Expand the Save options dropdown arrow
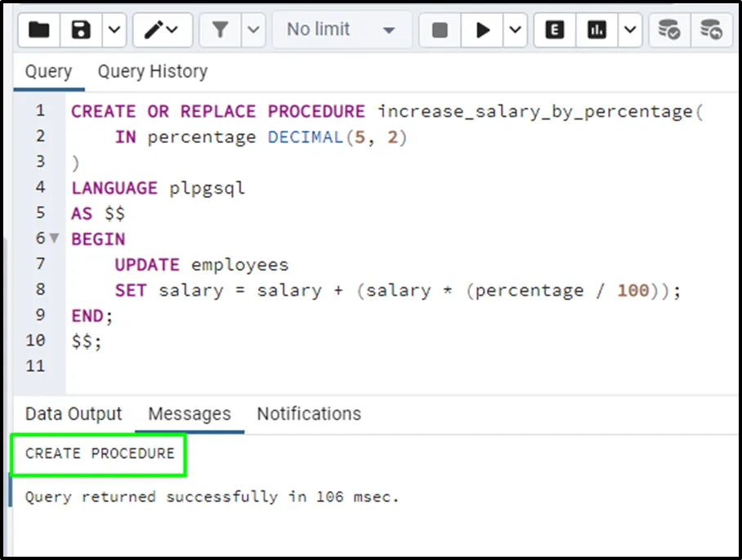Viewport: 742px width, 560px height. click(113, 30)
